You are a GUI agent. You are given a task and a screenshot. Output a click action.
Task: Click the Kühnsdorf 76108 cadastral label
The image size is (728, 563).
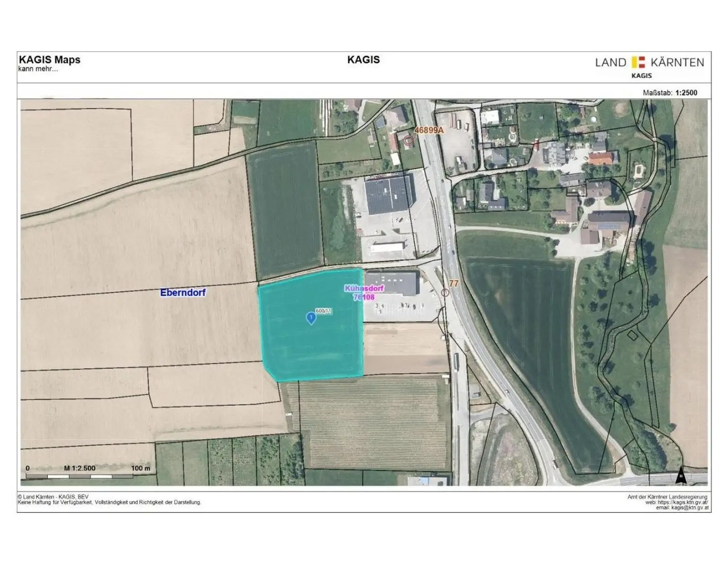pos(364,293)
